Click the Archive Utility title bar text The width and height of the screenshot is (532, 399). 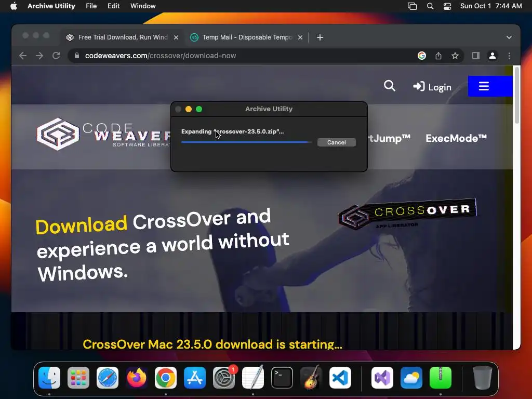269,109
